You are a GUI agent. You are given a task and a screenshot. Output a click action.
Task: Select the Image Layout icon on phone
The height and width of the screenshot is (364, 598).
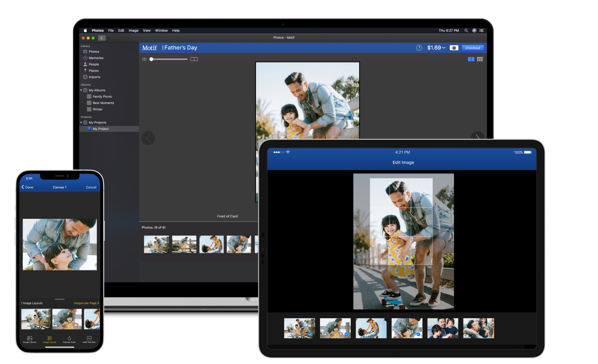[50, 339]
